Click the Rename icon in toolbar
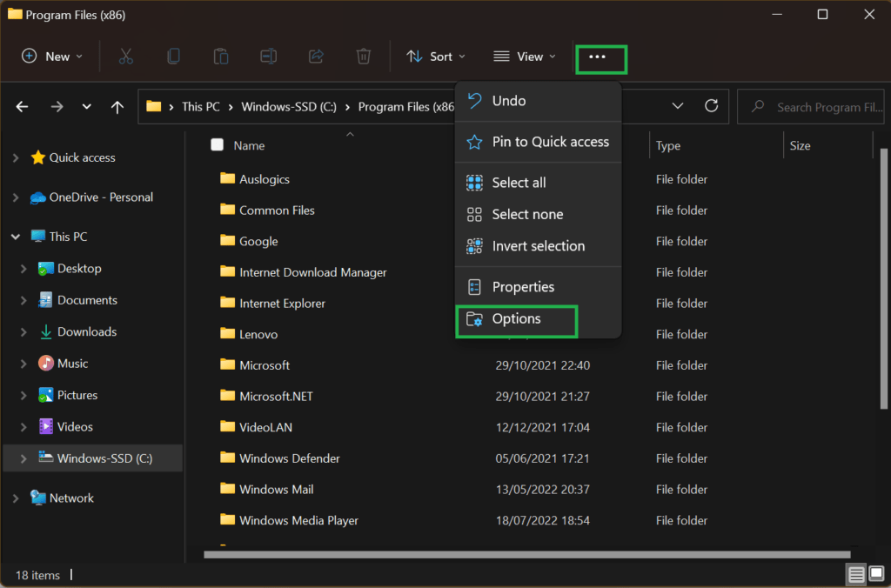The image size is (891, 588). [x=268, y=57]
